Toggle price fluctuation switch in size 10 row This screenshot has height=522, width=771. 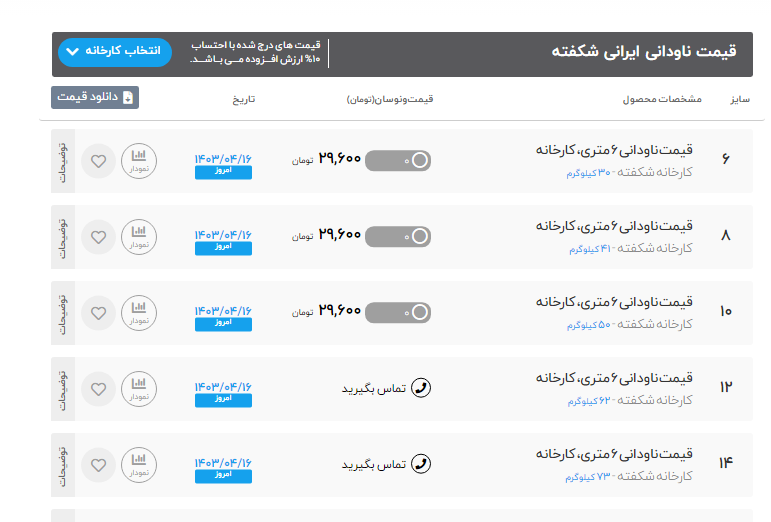click(398, 312)
